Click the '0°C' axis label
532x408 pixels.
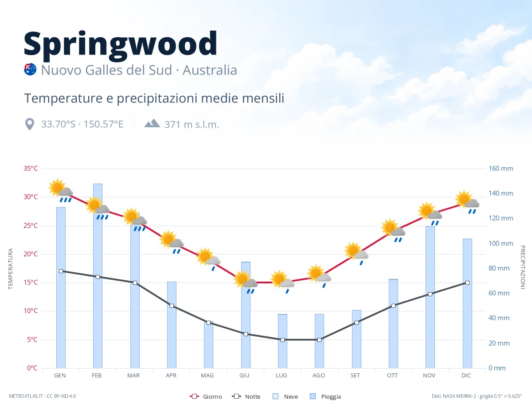(x=33, y=368)
